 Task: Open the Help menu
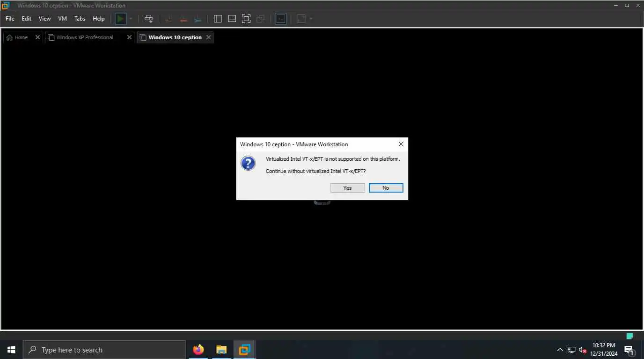99,19
